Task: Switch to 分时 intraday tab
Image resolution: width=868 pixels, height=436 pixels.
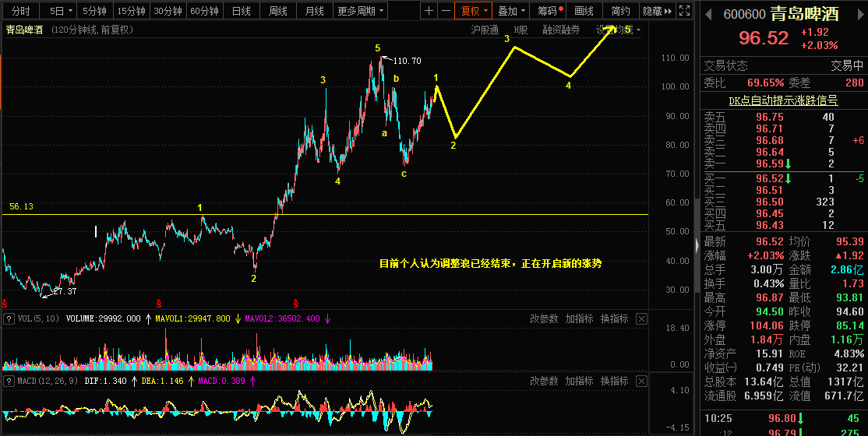Action: coord(21,11)
